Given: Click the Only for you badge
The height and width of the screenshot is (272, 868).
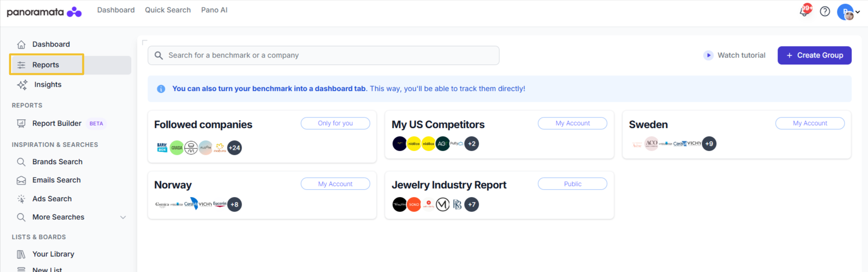Looking at the screenshot, I should (x=335, y=123).
